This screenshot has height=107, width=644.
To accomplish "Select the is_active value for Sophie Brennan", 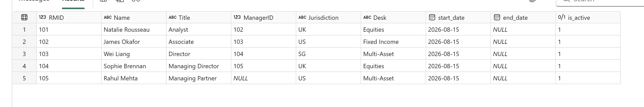I will [x=588, y=66].
